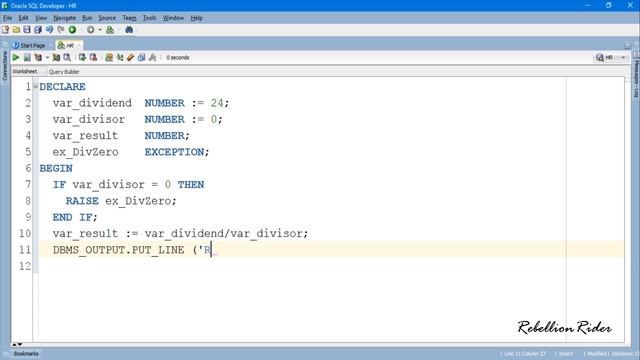Click the Open folder icon

point(16,29)
